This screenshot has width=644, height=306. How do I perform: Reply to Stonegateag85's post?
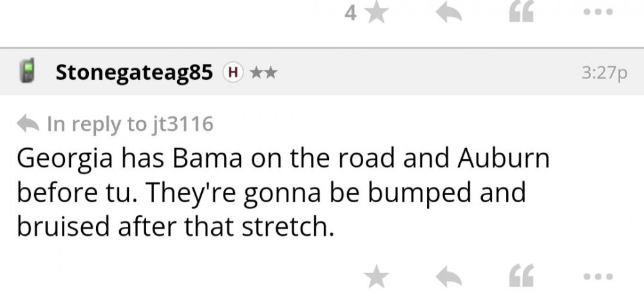point(449,277)
